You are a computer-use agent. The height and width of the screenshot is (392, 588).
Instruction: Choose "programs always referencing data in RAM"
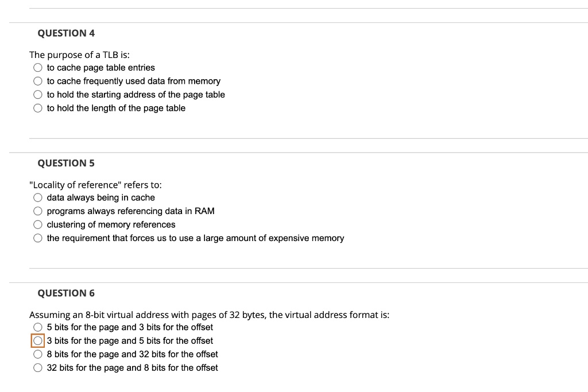coord(37,211)
